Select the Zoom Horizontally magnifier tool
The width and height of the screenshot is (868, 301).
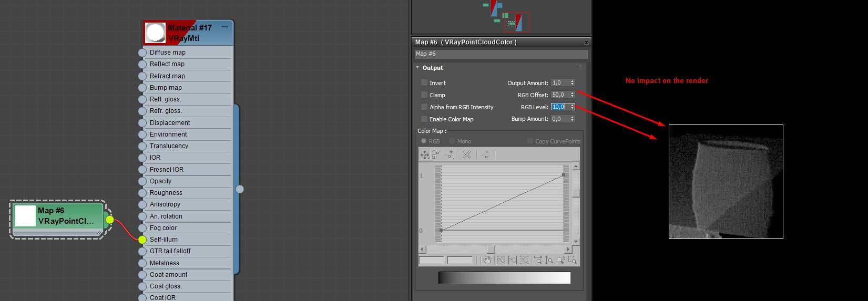[537, 260]
